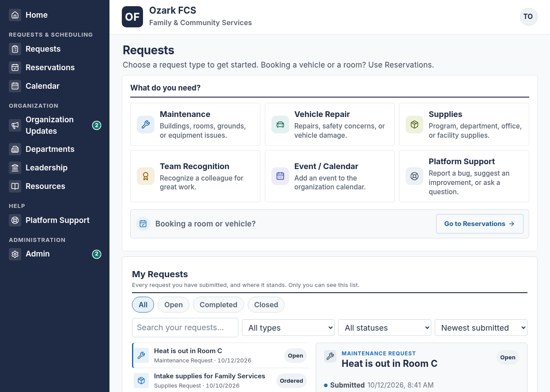Click the Leadership institution icon
550x392 pixels.
[x=15, y=168]
